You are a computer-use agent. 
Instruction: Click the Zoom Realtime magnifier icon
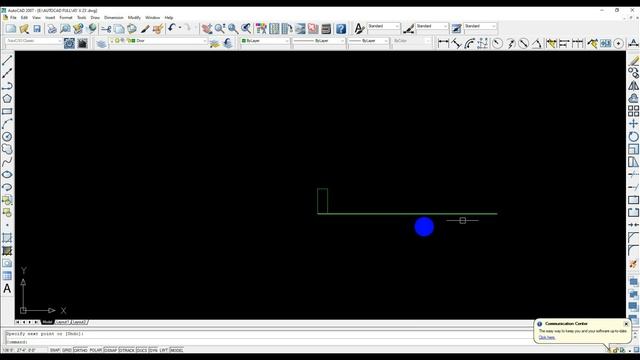220,29
